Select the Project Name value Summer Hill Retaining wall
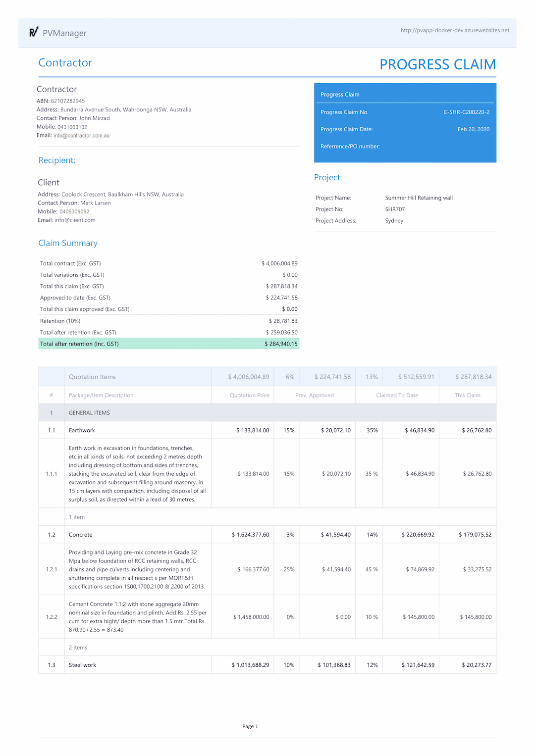Viewport: 535px width, 756px height. pyautogui.click(x=419, y=198)
